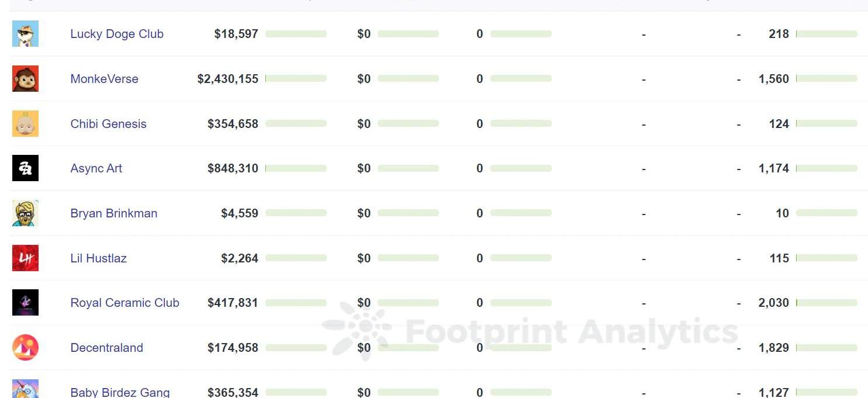This screenshot has width=868, height=398.
Task: Click the MonkeVerse monkey avatar icon
Action: (x=25, y=79)
